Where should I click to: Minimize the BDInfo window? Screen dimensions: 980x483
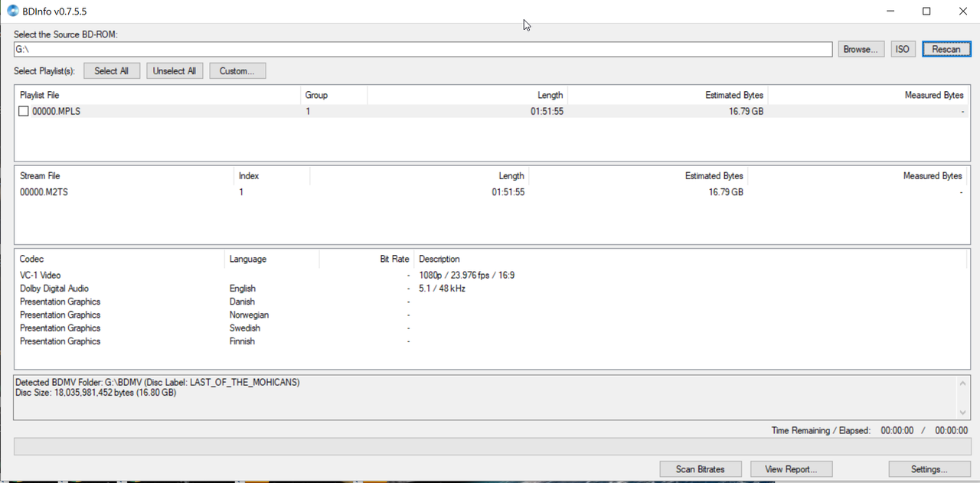point(891,11)
